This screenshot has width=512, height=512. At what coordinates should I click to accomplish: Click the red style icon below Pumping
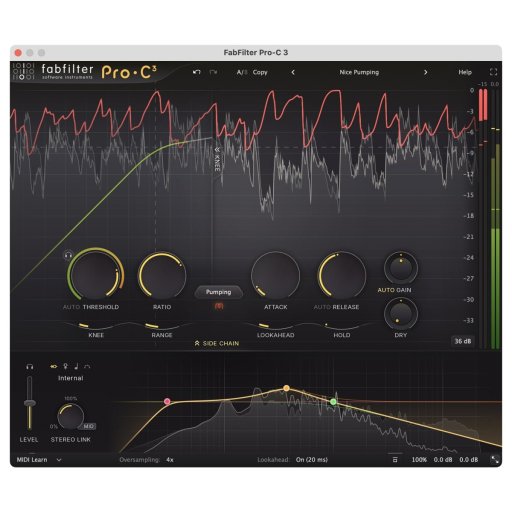pyautogui.click(x=219, y=306)
